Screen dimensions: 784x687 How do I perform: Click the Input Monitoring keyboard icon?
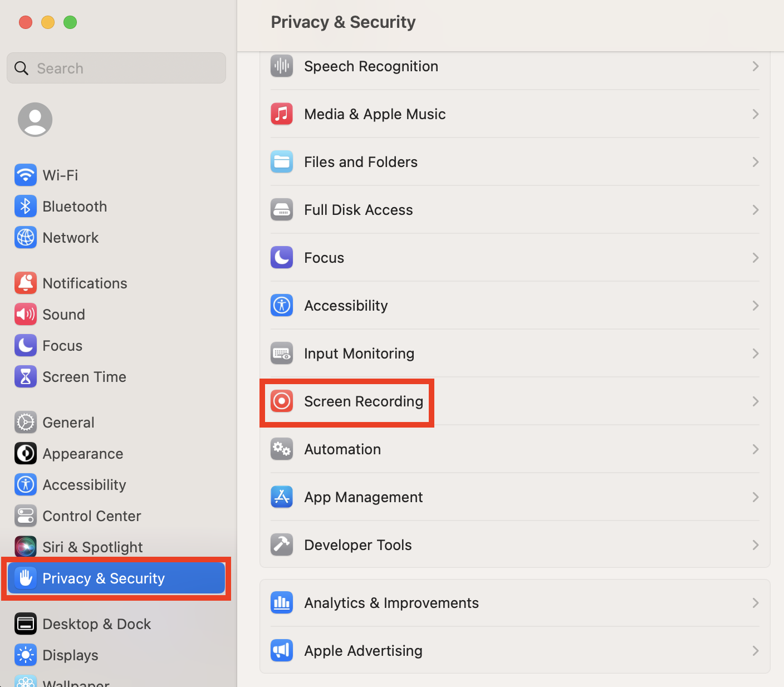coord(282,354)
